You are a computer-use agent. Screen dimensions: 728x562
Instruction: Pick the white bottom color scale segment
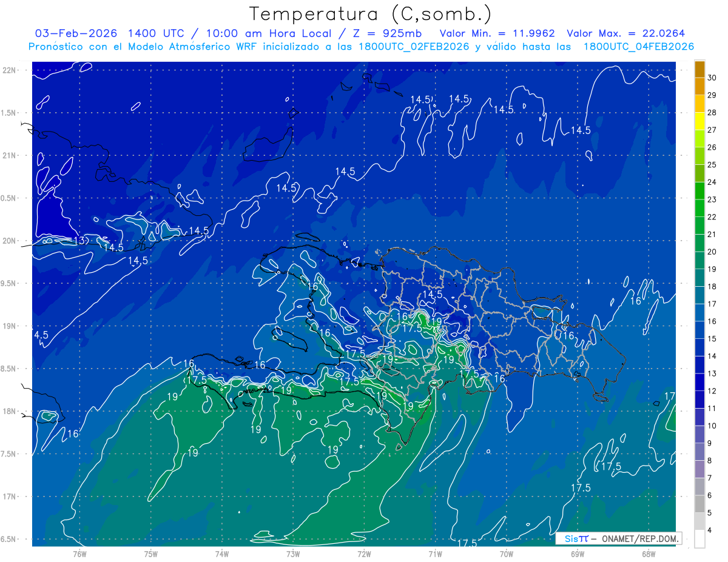699,538
